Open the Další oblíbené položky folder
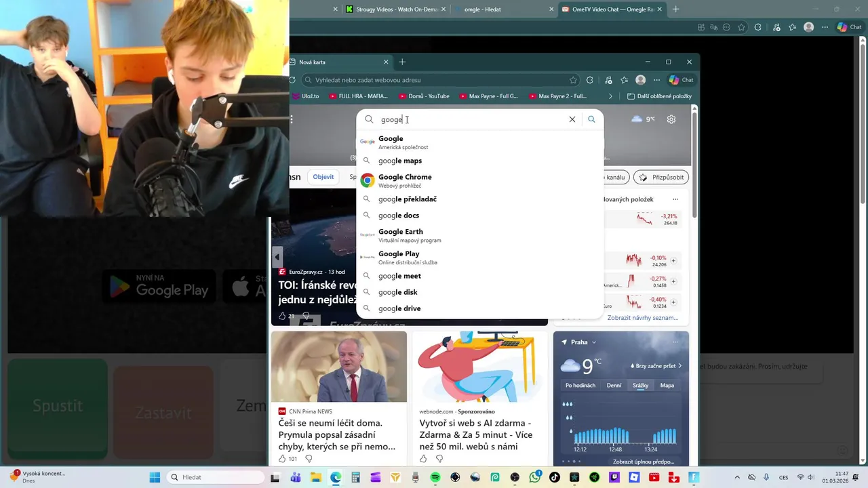Viewport: 868px width, 488px height. [x=659, y=96]
